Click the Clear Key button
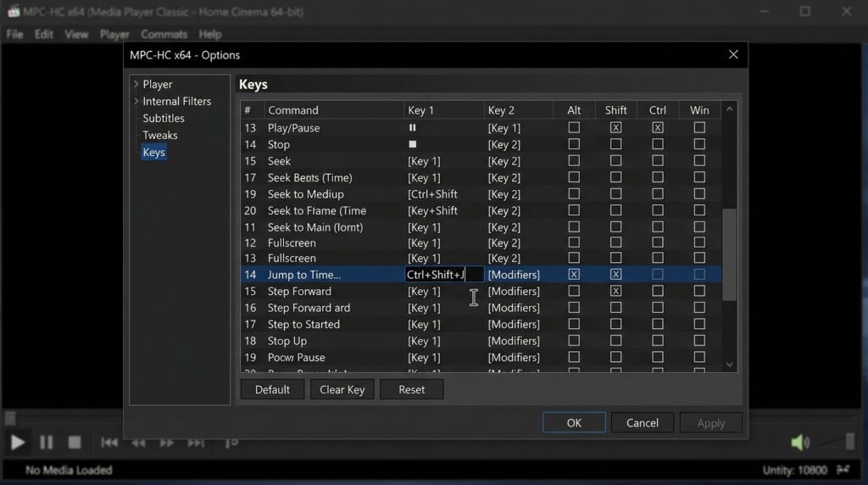This screenshot has height=485, width=868. 342,389
